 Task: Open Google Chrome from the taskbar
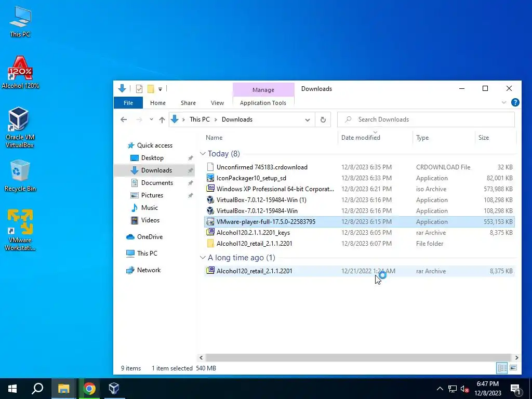pos(89,389)
